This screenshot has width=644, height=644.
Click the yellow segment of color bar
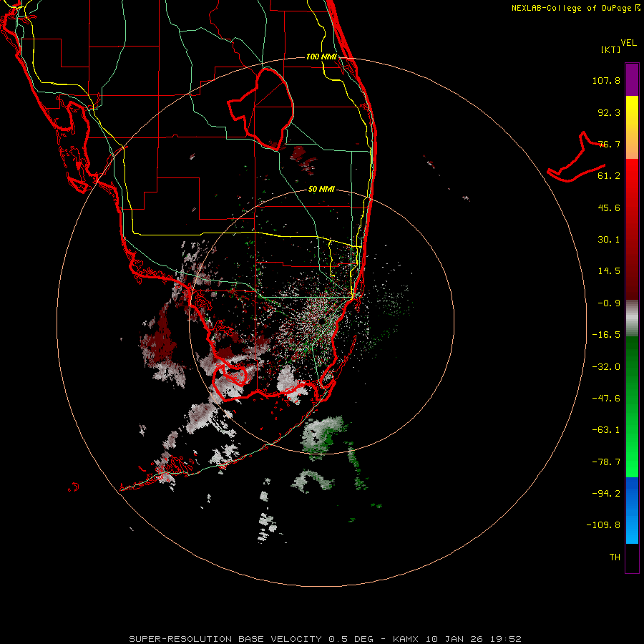coord(632,127)
